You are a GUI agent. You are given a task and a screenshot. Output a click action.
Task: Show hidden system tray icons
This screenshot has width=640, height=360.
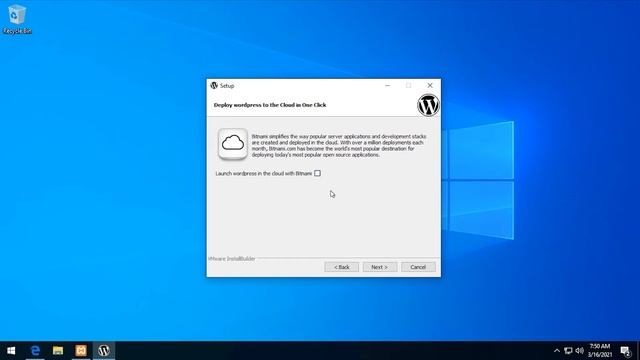pyautogui.click(x=557, y=351)
